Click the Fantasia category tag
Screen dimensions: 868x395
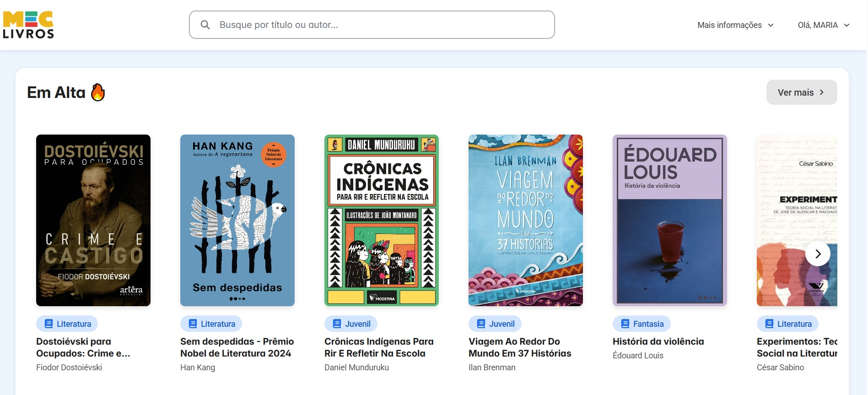[x=642, y=324]
